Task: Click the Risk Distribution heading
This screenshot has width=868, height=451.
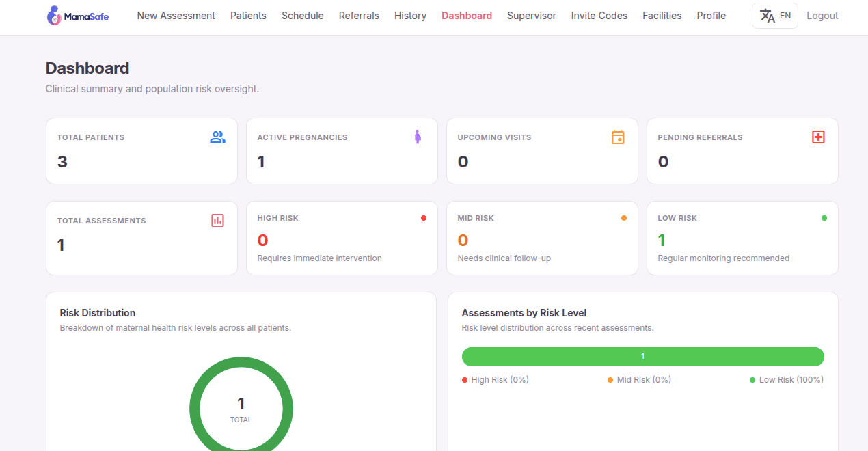Action: click(98, 313)
